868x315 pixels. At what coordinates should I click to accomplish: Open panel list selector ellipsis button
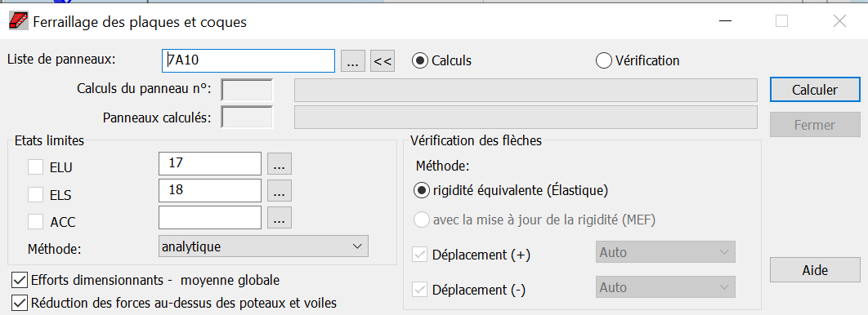[x=352, y=60]
